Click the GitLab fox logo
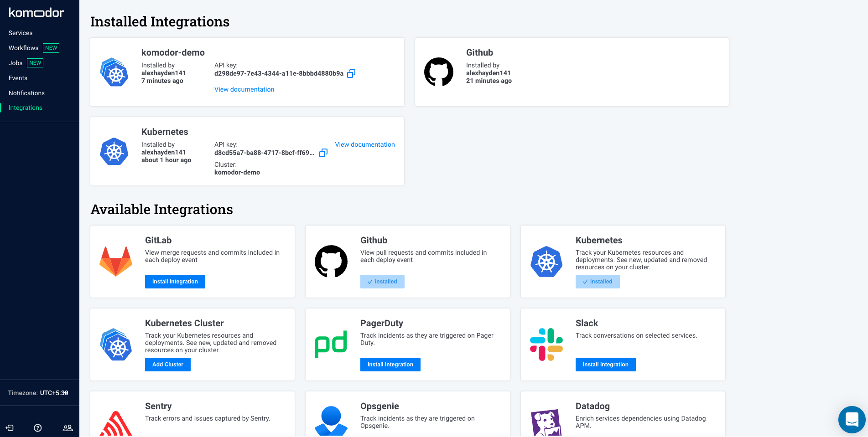Image resolution: width=868 pixels, height=437 pixels. [116, 262]
